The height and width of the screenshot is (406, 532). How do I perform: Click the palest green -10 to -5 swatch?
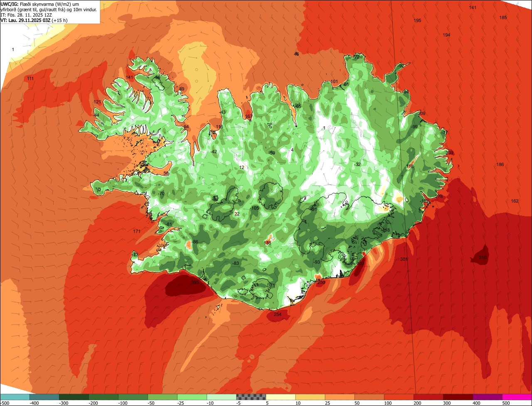(x=222, y=396)
